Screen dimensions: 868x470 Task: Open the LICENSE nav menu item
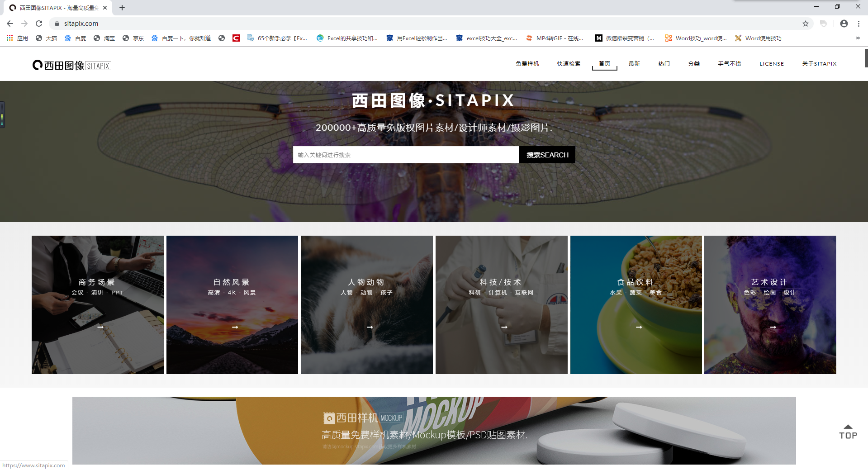point(772,64)
